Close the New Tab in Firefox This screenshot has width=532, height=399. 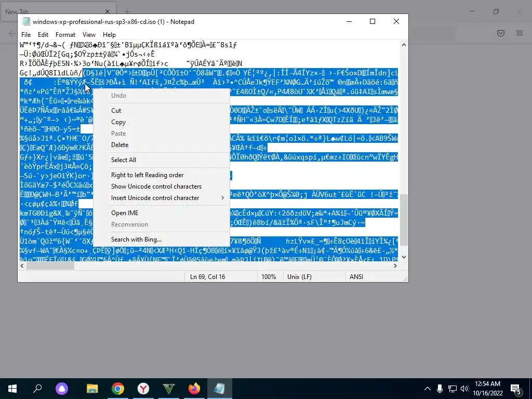tap(108, 11)
